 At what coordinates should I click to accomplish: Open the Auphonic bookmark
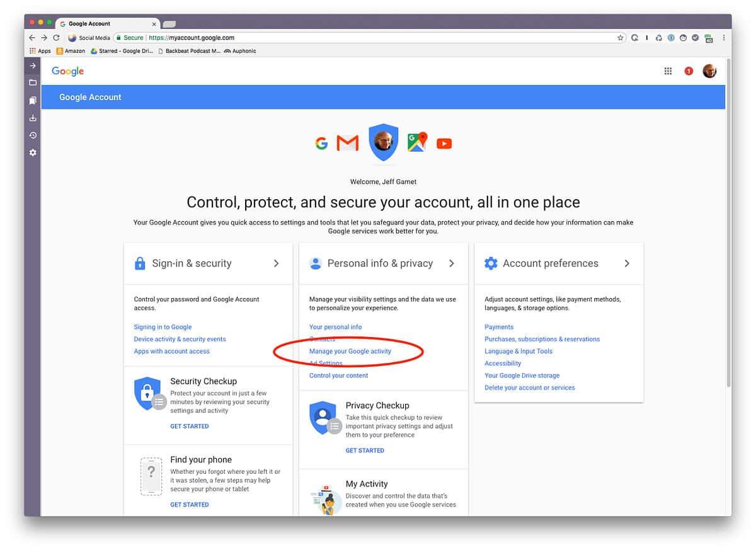240,51
